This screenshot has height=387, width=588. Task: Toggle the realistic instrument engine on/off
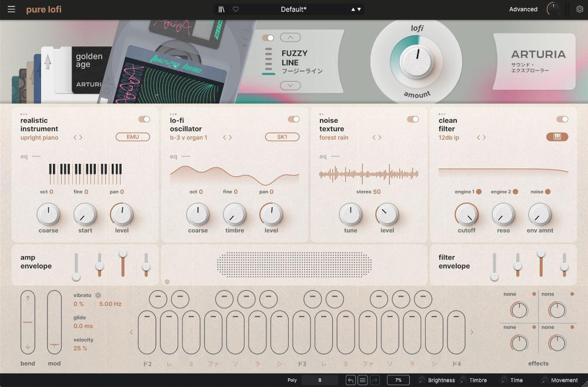pyautogui.click(x=144, y=119)
